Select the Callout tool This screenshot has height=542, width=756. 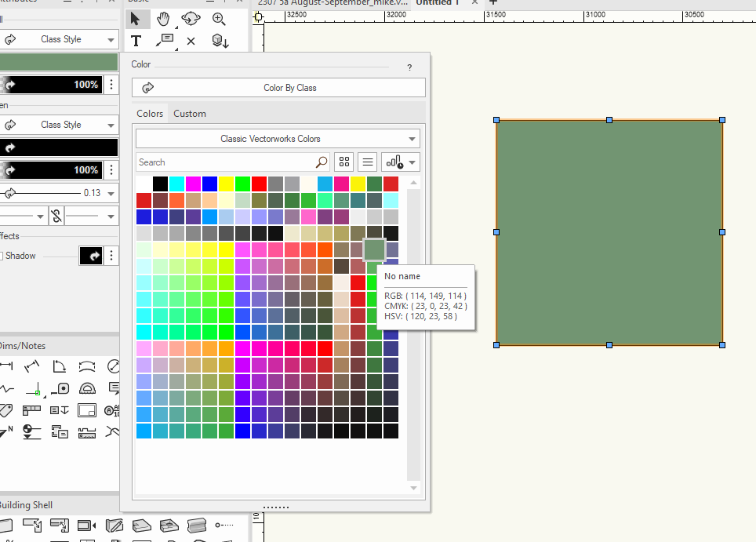pos(164,41)
